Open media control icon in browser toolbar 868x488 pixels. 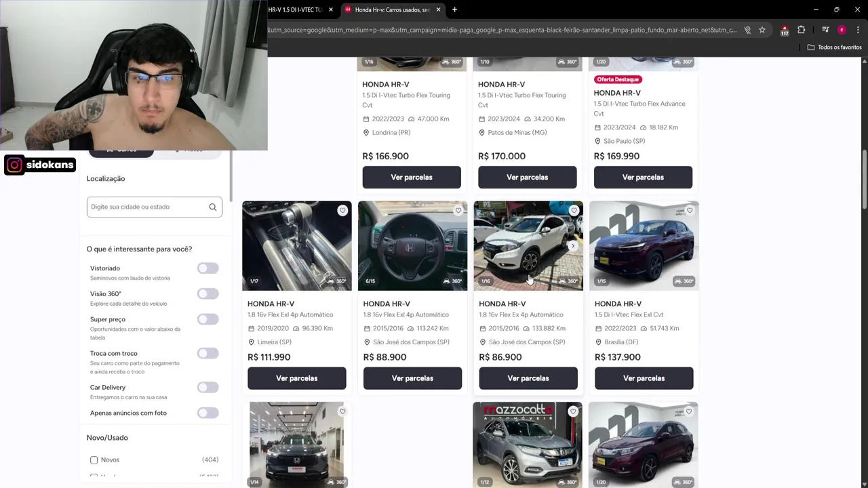coord(825,30)
